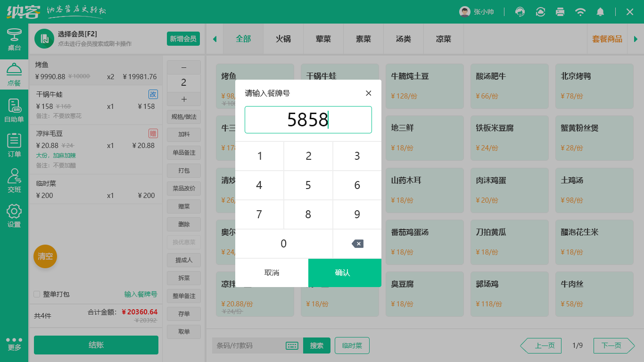Click the left arrow before the category tabs
This screenshot has width=644, height=362.
pos(215,39)
